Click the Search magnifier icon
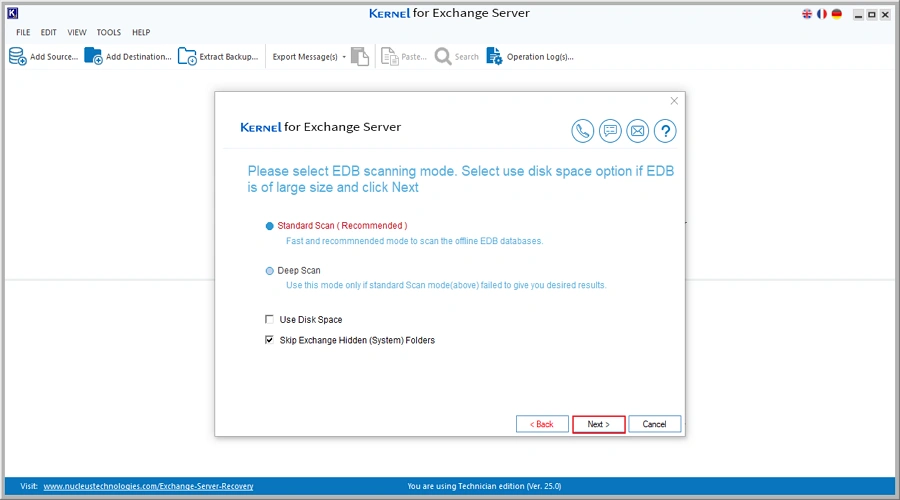Viewport: 900px width, 500px height. coord(443,56)
